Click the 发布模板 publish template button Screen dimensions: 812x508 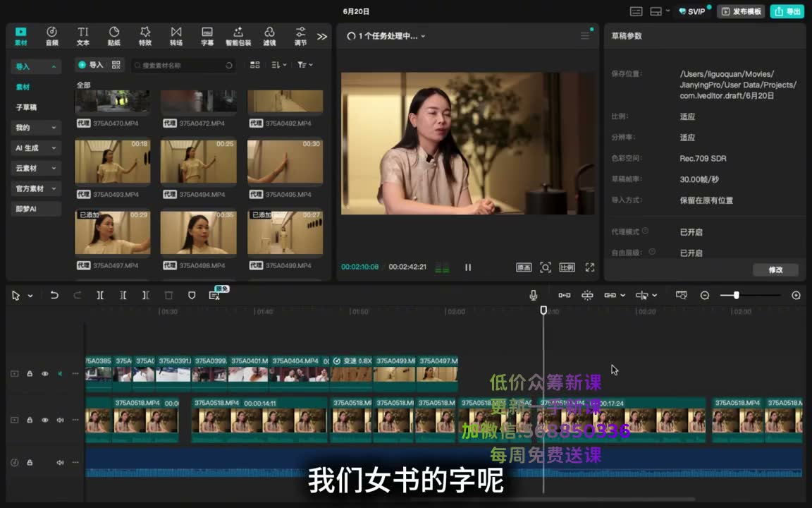(742, 11)
